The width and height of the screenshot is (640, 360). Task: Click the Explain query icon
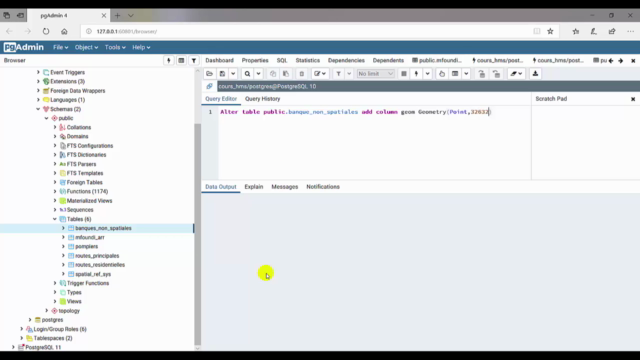point(442,74)
